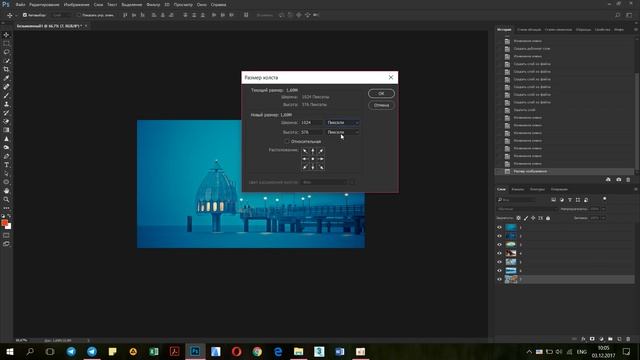Click the Отмена button in the dialog
Image resolution: width=640 pixels, height=360 pixels.
click(381, 105)
